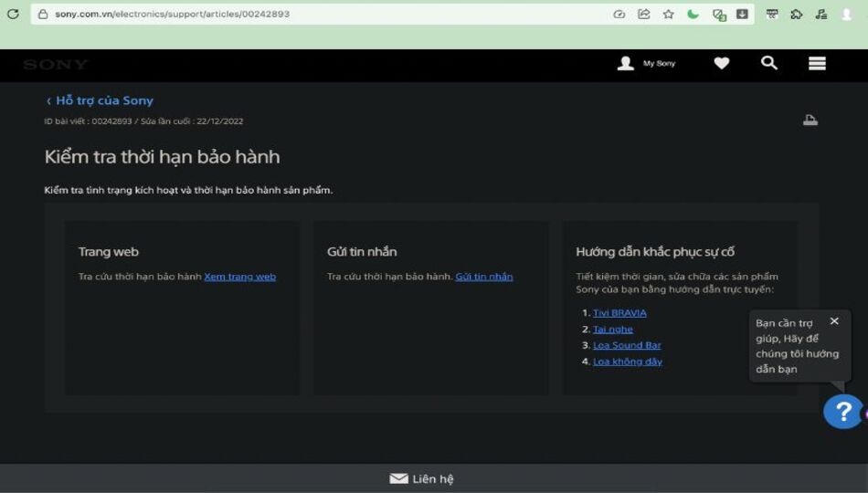
Task: Go back to Hỗ trợ của Sony
Action: (x=100, y=100)
